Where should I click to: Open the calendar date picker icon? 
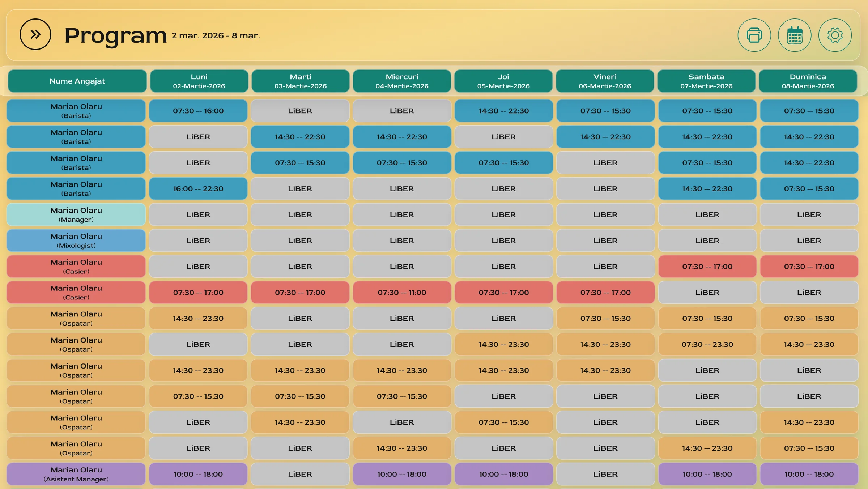[x=795, y=35]
